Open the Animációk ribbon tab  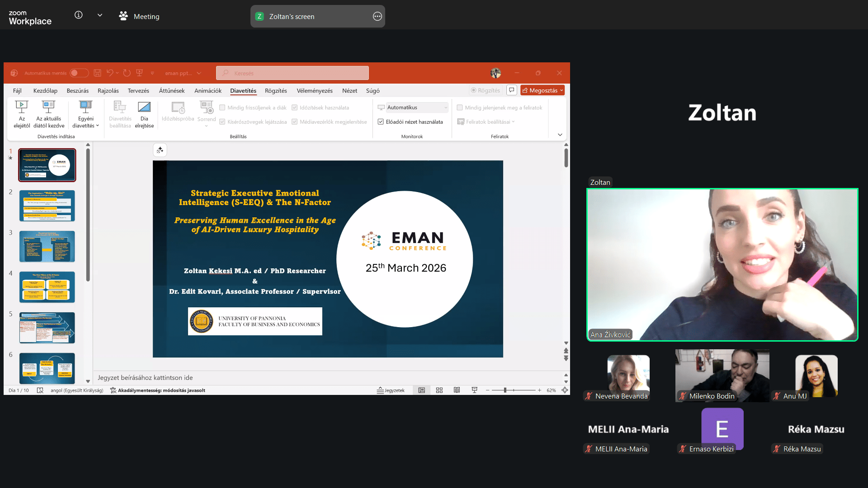208,91
